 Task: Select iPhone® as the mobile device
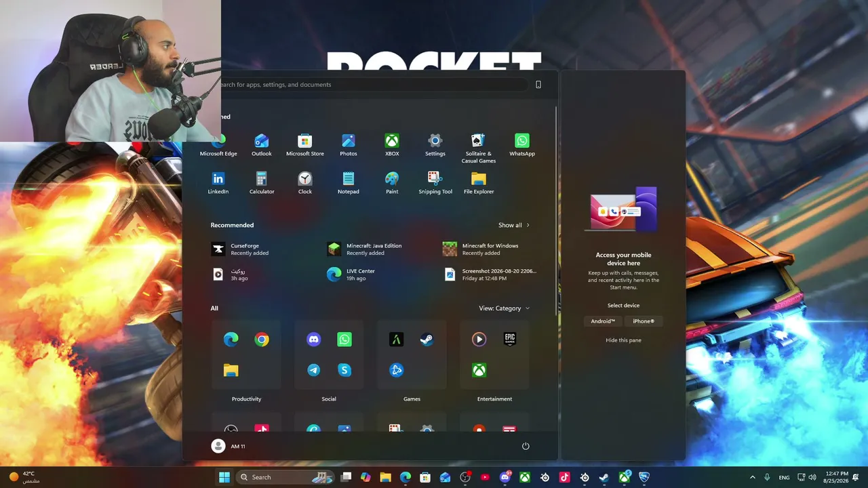coord(644,321)
